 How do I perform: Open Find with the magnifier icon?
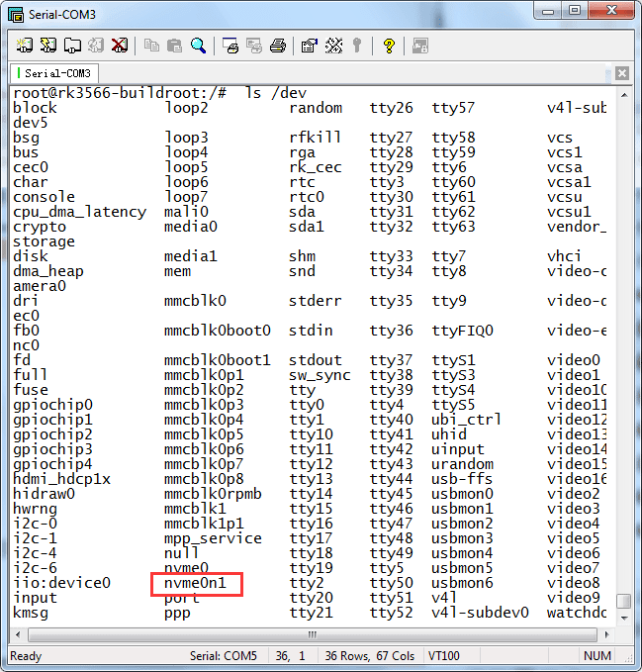coord(198,46)
